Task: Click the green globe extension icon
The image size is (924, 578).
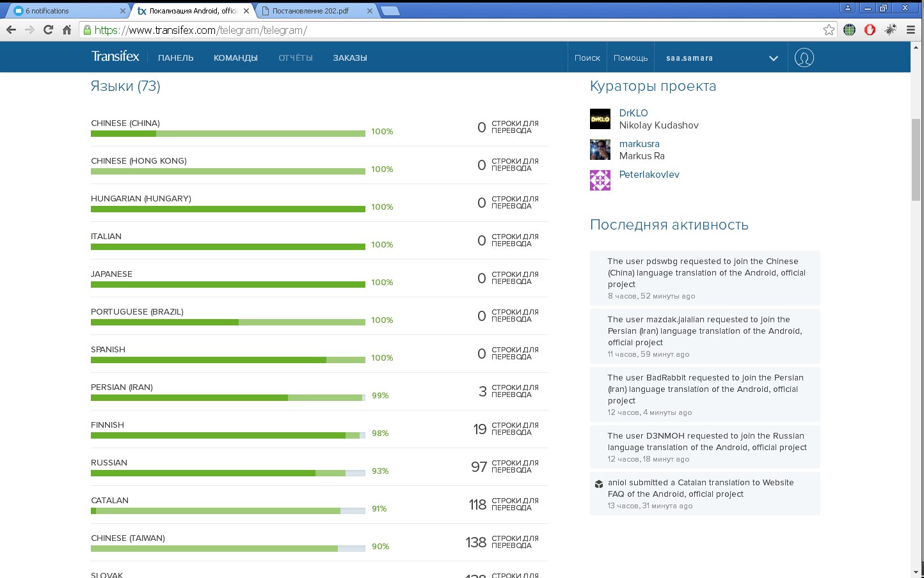Action: click(849, 29)
